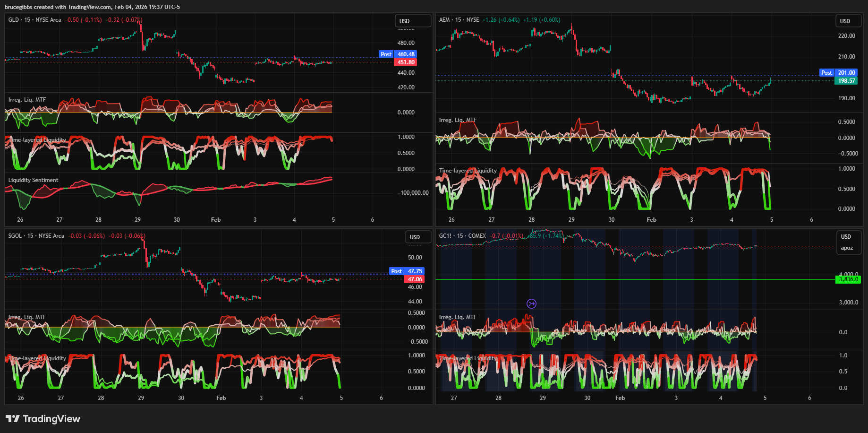
Task: Click the apoz unit label on GC1! chart
Action: click(847, 248)
